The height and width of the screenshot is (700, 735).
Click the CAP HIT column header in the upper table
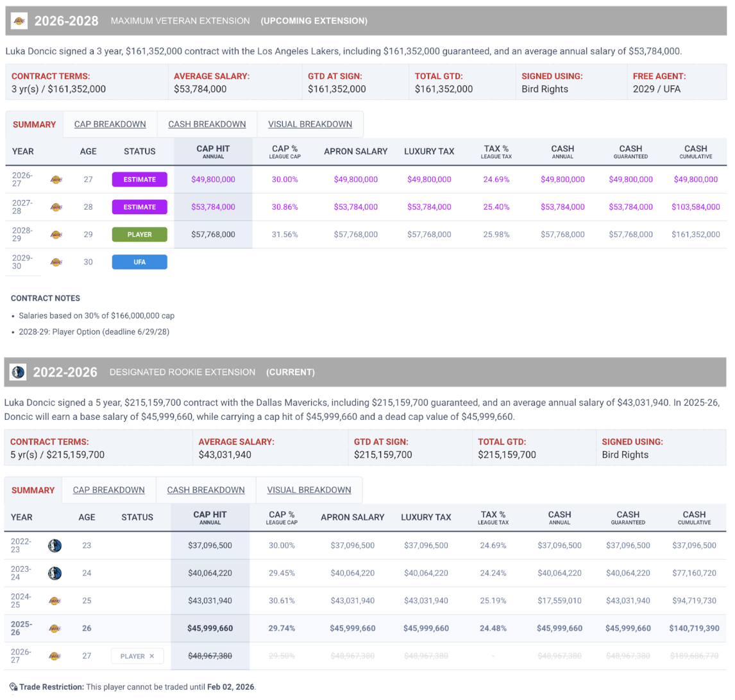(x=212, y=151)
